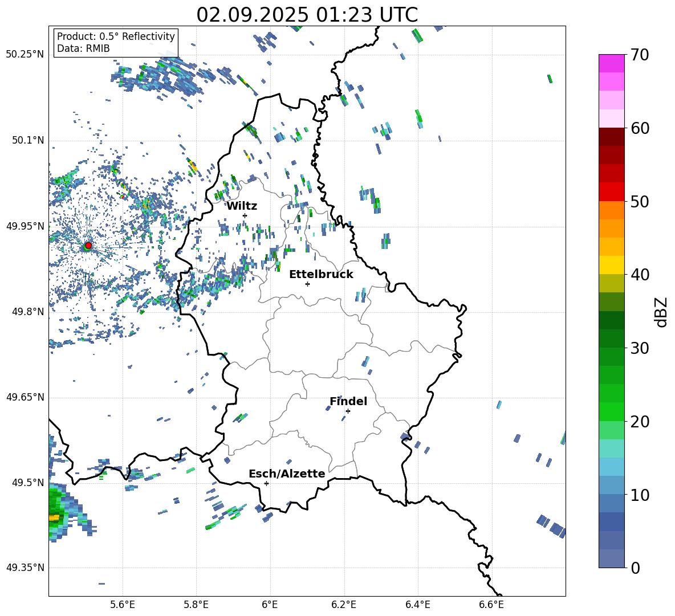Click the 49.95°N latitude label
The image size is (675, 616).
(x=25, y=226)
